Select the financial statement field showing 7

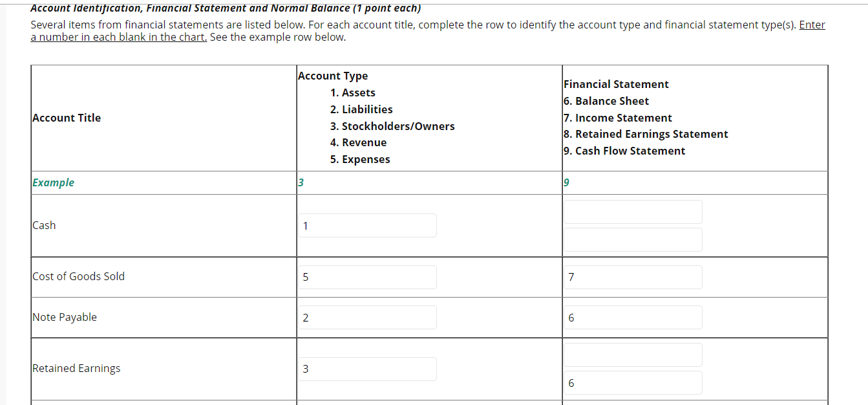coord(632,277)
